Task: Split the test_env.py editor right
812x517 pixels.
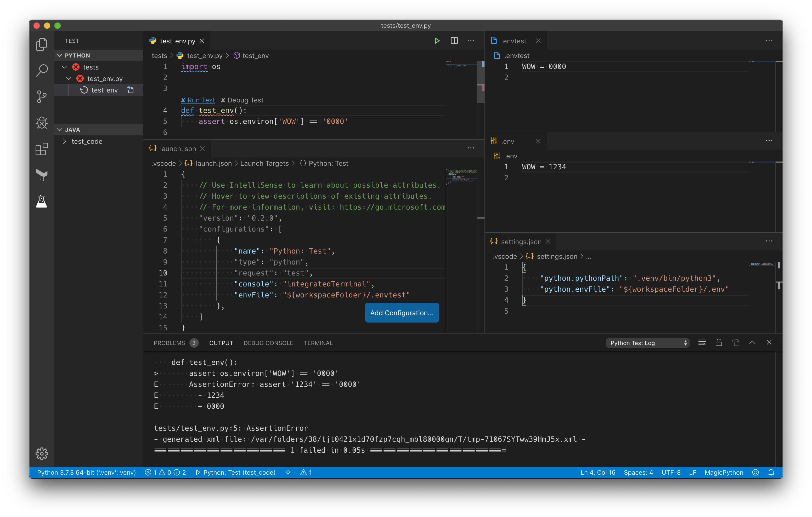Action: click(x=454, y=41)
